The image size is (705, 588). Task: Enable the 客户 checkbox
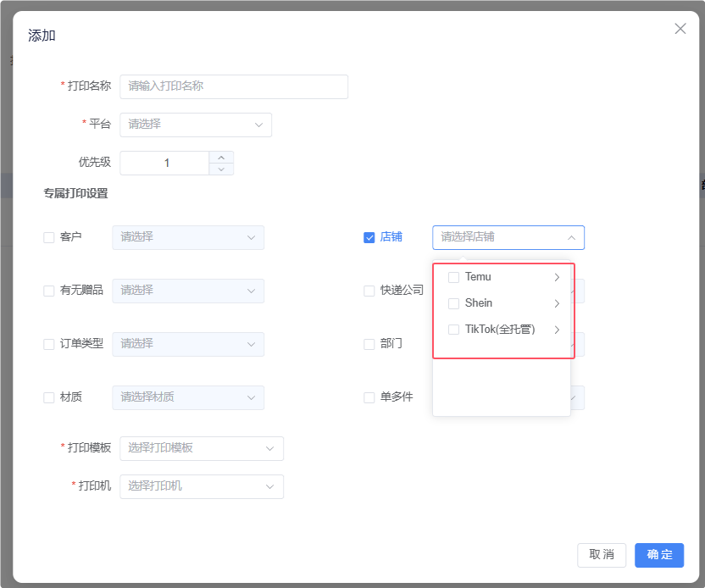coord(49,237)
